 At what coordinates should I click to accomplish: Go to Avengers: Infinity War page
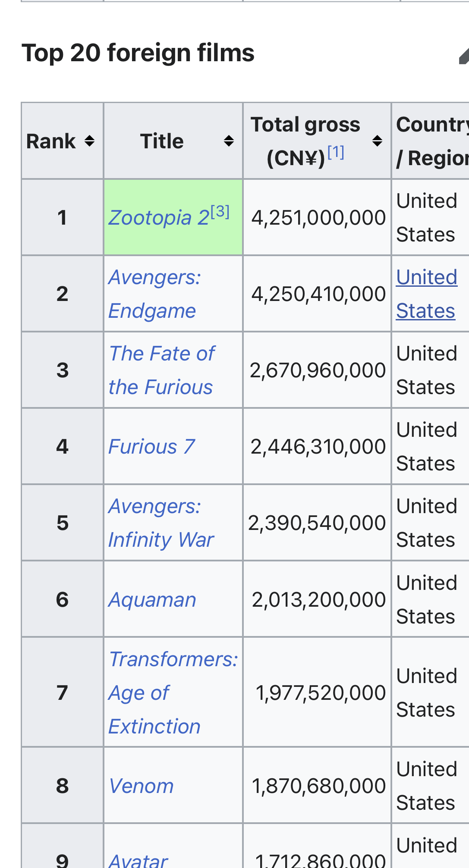click(x=161, y=523)
